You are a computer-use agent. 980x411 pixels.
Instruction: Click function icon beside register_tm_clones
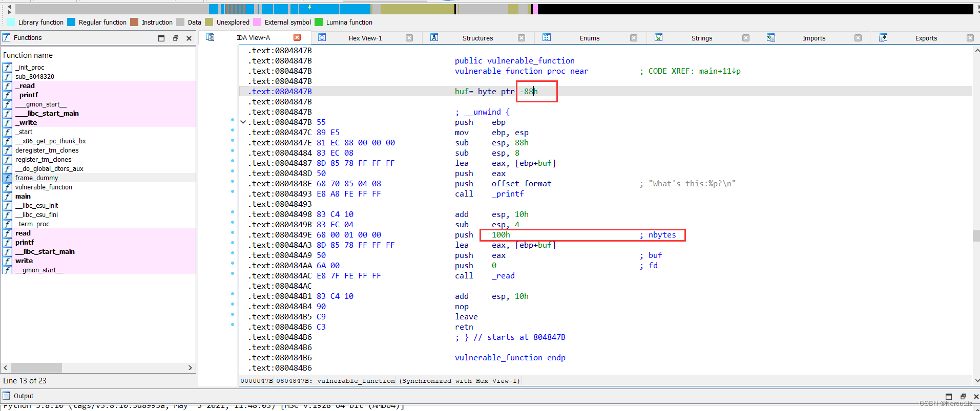[x=7, y=160]
